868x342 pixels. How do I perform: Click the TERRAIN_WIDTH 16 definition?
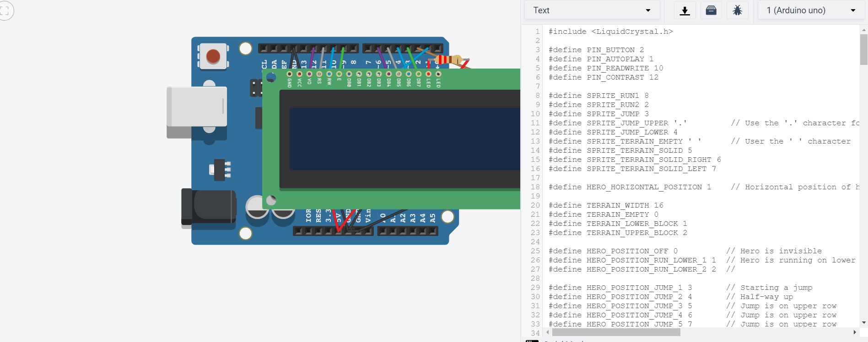(x=606, y=205)
